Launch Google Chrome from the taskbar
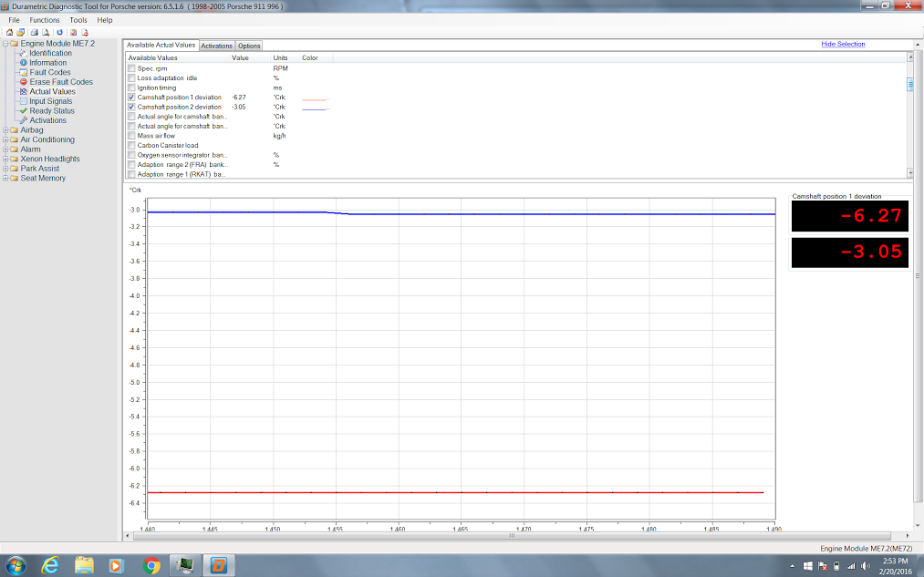Viewport: 924px width, 577px height. coord(152,565)
